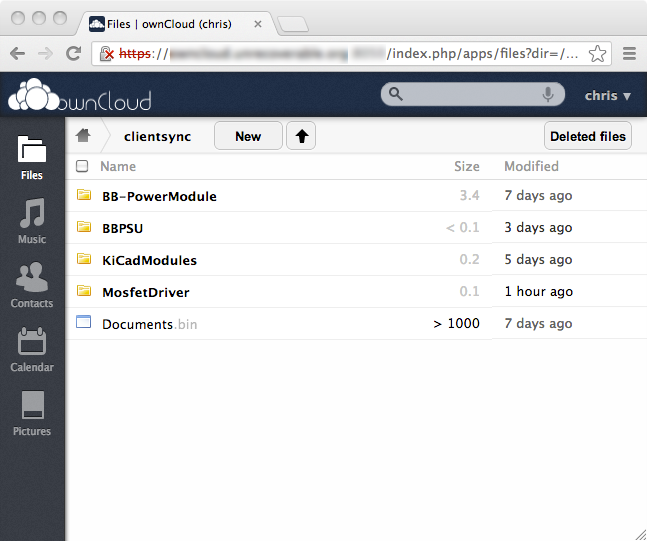Click BB-PowerModule folder icon
The height and width of the screenshot is (541, 647).
[84, 194]
